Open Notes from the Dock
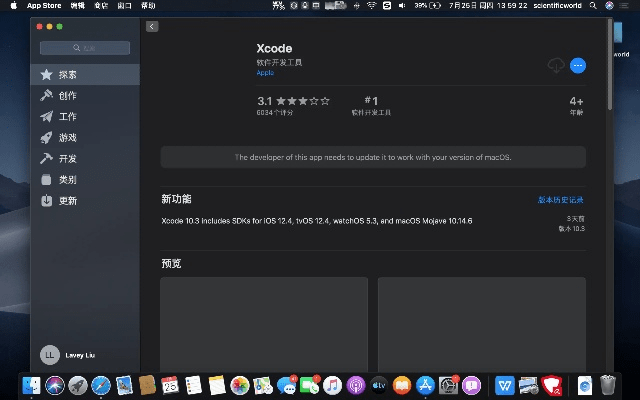The image size is (640, 400). click(217, 385)
